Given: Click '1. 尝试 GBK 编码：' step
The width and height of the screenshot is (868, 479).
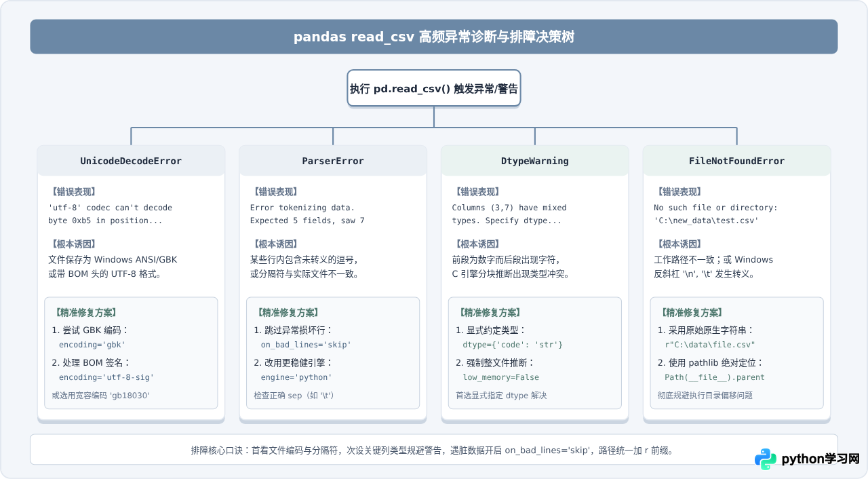Looking at the screenshot, I should coord(90,330).
